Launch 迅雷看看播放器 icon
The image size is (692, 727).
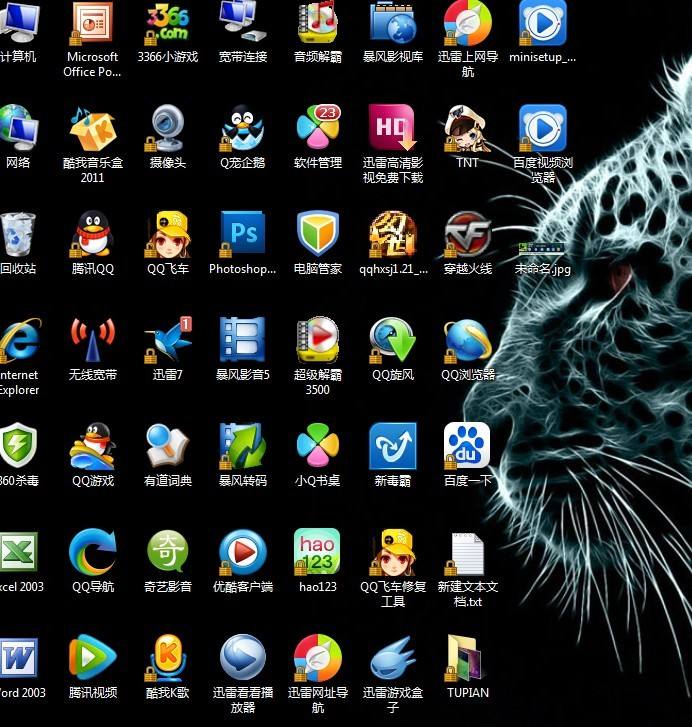(242, 657)
